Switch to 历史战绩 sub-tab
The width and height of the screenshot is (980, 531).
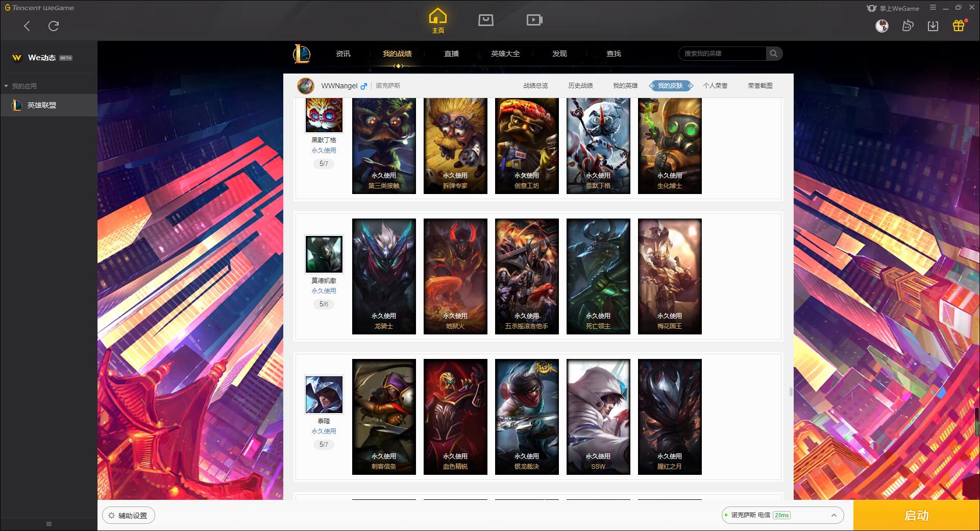coord(580,86)
